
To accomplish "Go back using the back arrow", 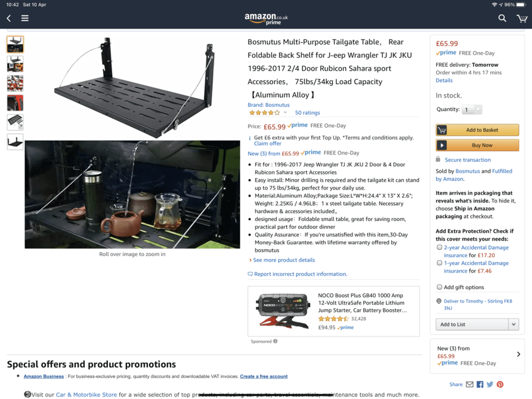I will 9,18.
